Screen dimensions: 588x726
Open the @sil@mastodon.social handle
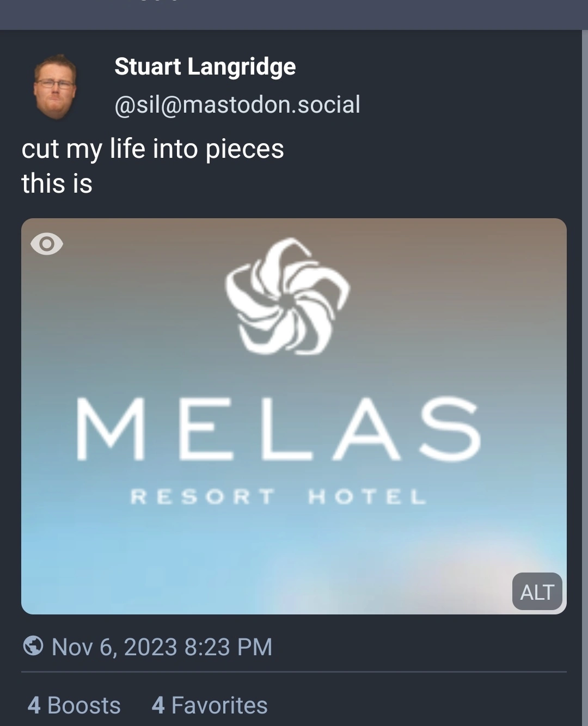point(237,104)
